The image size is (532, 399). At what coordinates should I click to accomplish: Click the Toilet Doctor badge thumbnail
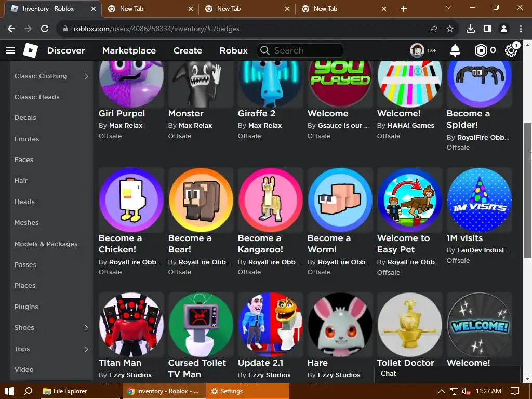tap(409, 325)
